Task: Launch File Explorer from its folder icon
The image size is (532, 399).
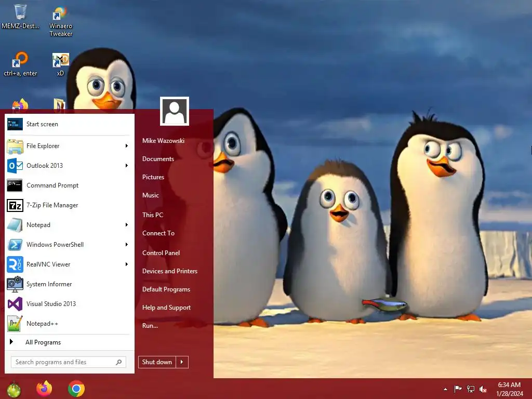Action: (15, 146)
